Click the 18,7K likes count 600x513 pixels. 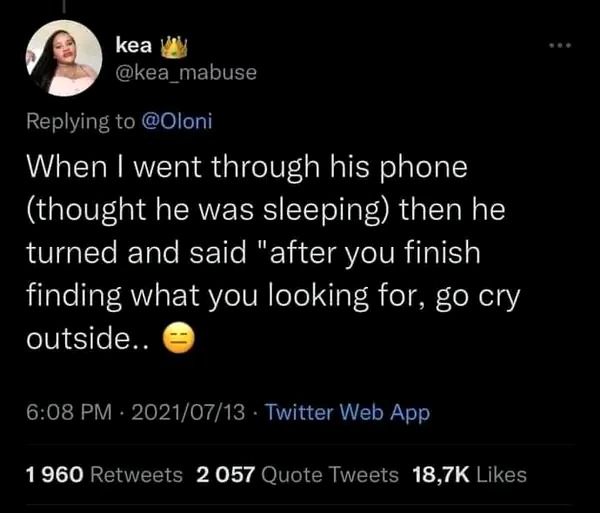pos(441,475)
